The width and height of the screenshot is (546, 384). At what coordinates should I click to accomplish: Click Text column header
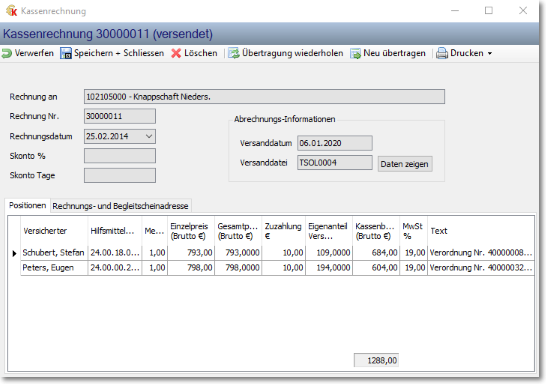(x=481, y=231)
